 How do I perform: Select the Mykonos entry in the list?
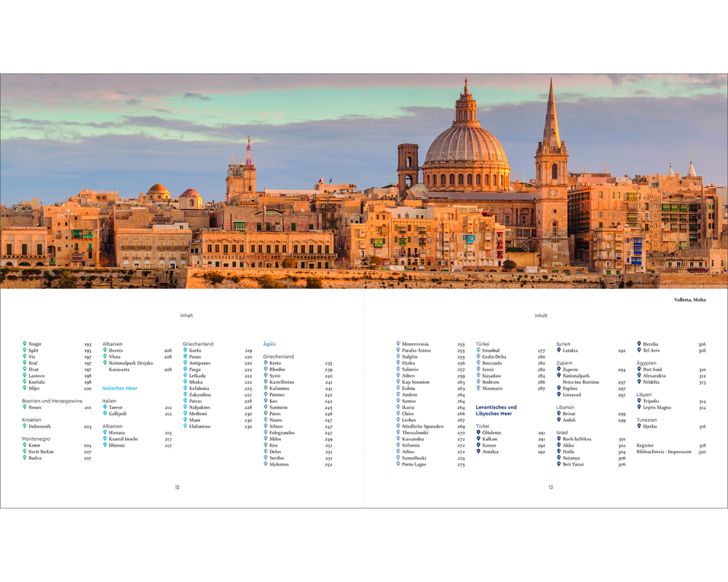(x=280, y=464)
